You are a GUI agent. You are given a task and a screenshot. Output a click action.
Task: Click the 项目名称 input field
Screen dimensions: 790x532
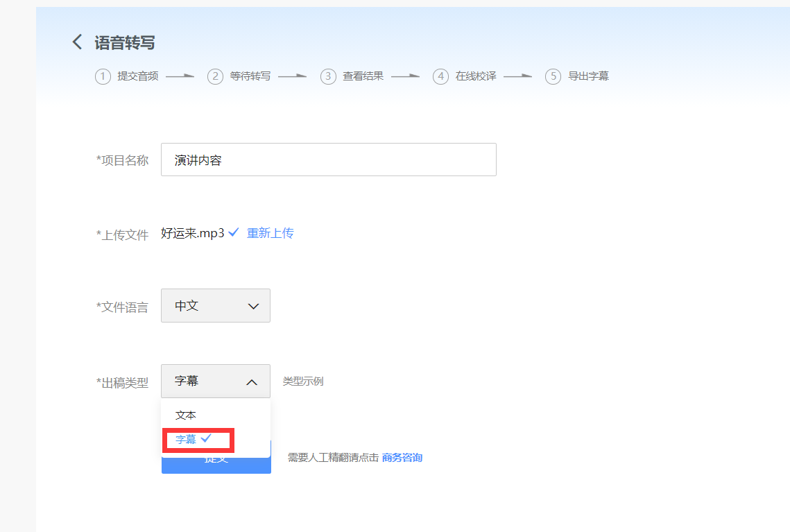329,160
